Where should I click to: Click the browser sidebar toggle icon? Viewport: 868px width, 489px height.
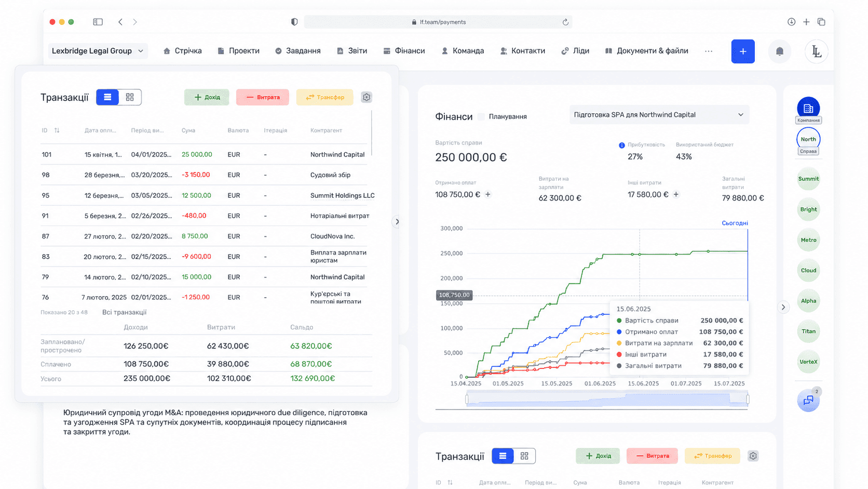(x=98, y=22)
